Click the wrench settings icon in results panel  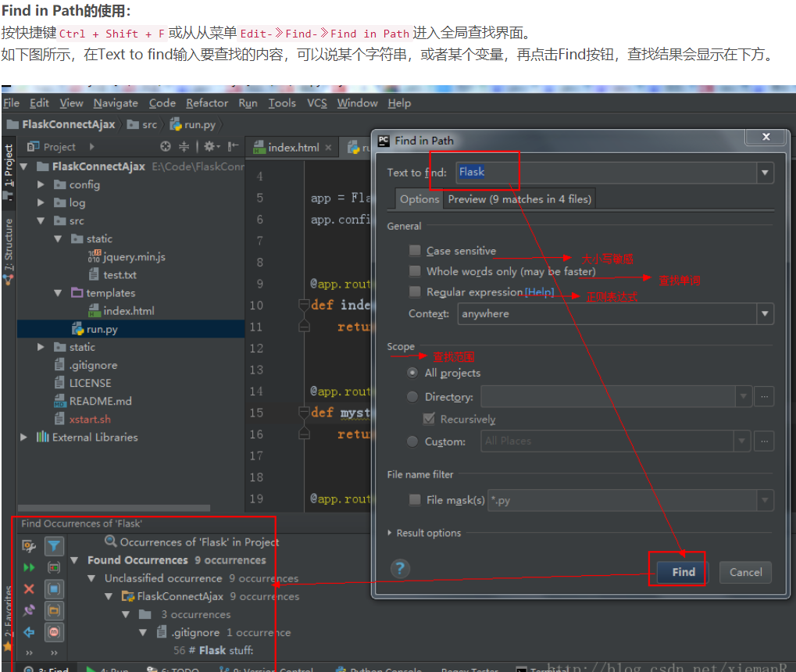click(28, 546)
